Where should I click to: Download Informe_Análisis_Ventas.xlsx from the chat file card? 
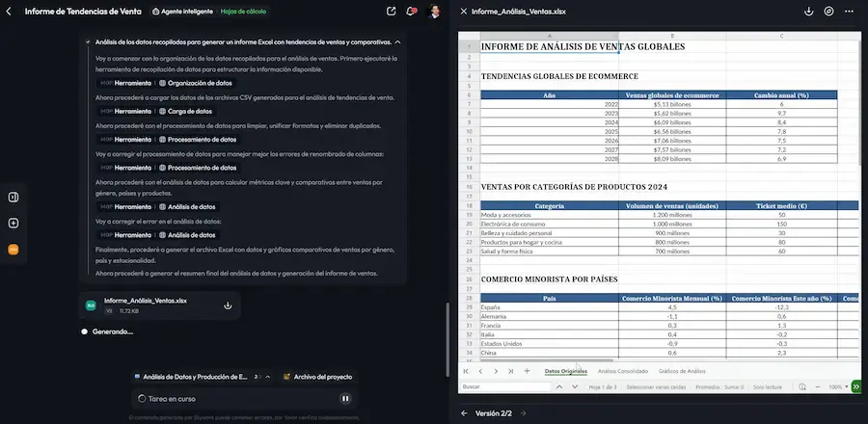click(x=228, y=305)
